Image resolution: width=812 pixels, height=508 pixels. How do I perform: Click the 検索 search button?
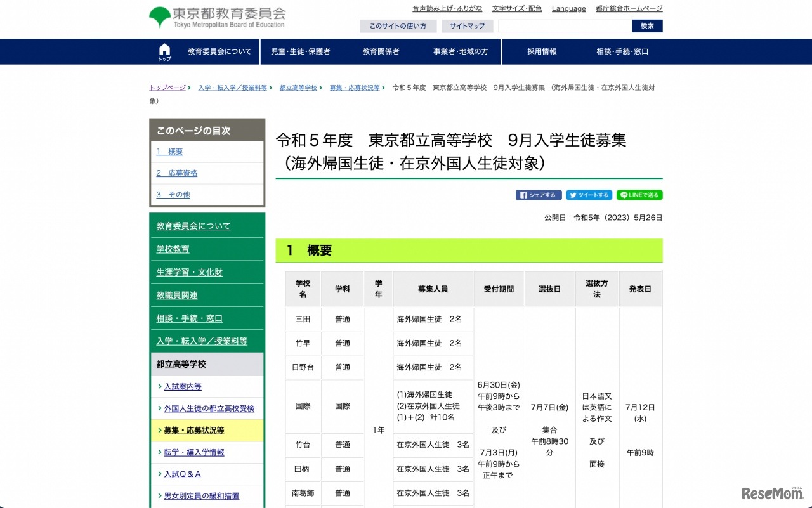(x=647, y=26)
